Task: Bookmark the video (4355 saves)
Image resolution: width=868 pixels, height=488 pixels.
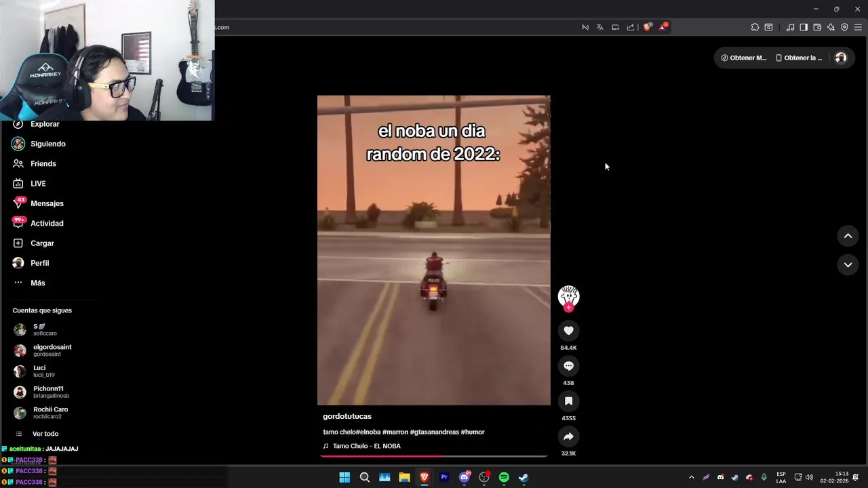Action: point(568,401)
